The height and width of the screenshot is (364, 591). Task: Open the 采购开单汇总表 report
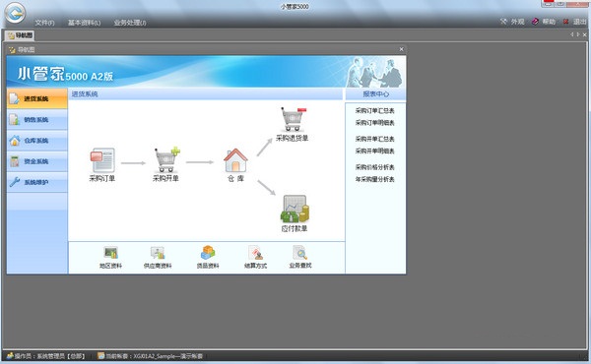pos(374,139)
